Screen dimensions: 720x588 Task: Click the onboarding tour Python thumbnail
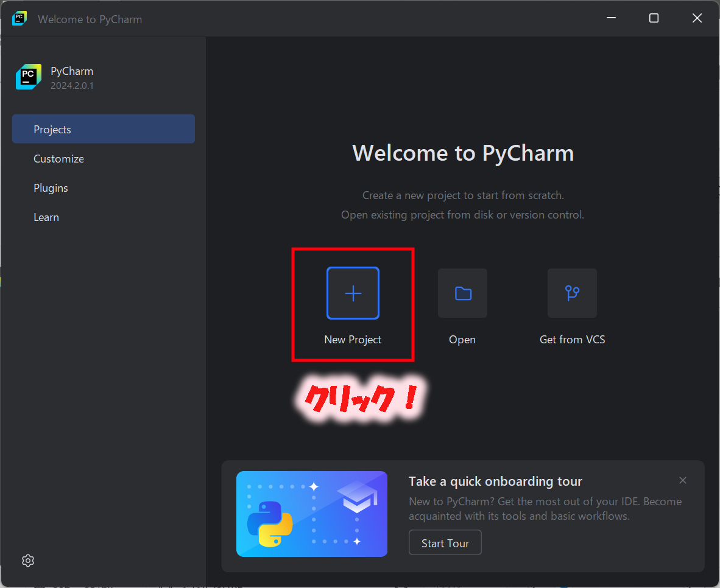tap(312, 514)
